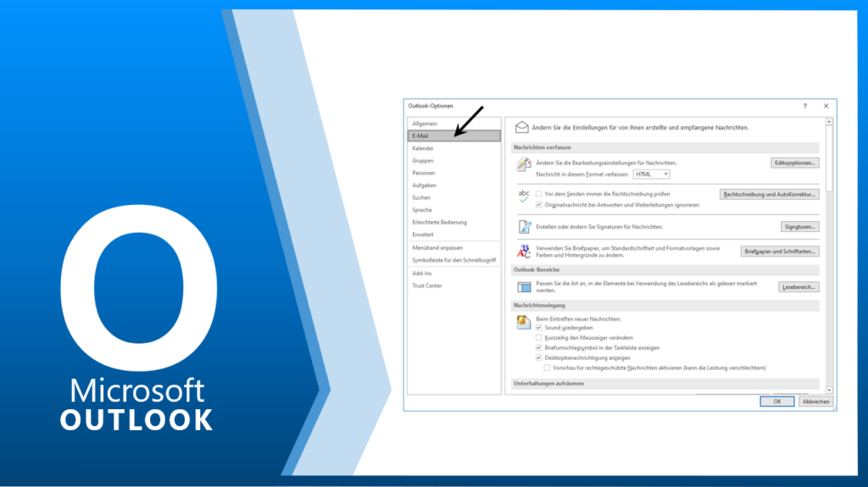The image size is (868, 487).
Task: Click the scrollbar up arrow
Action: [x=829, y=121]
